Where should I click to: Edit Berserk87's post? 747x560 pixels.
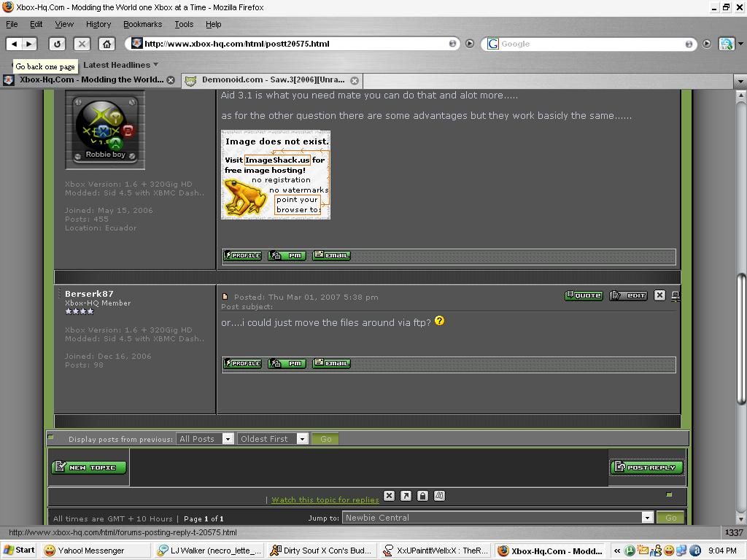628,296
